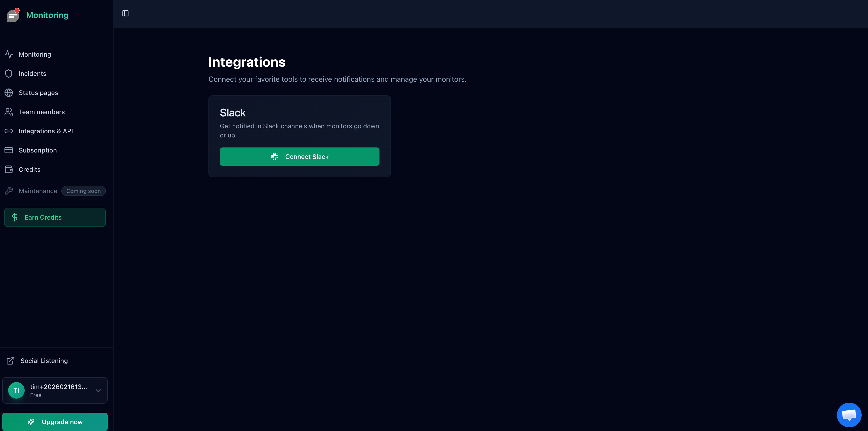Open the Social Listening external link

(44, 361)
